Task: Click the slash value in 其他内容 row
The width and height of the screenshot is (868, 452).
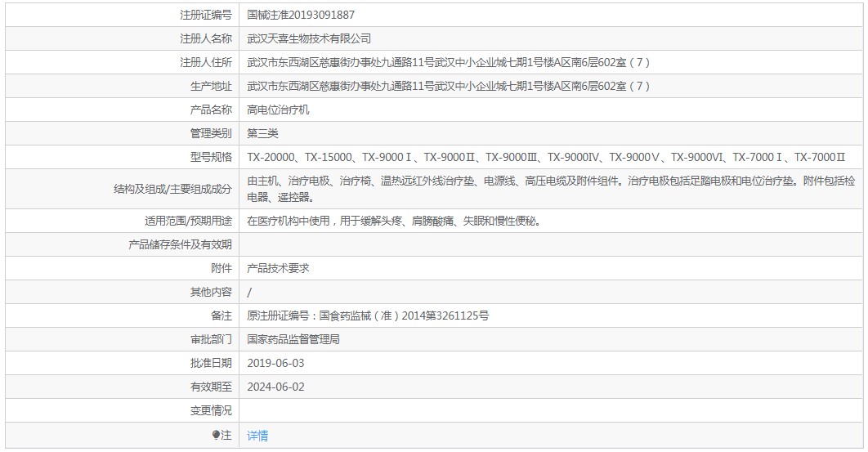Action: point(249,293)
